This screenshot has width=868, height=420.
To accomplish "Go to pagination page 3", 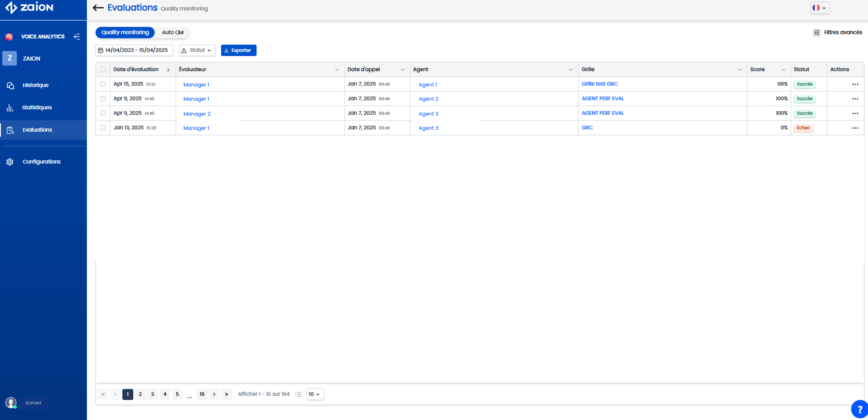I will 152,394.
